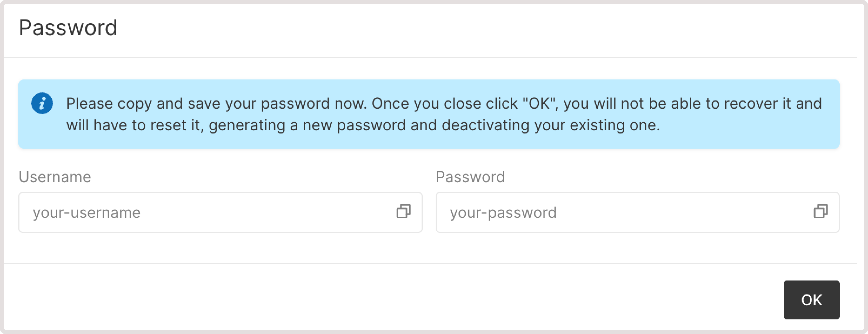Click the Username field label
This screenshot has width=868, height=334.
tap(55, 177)
